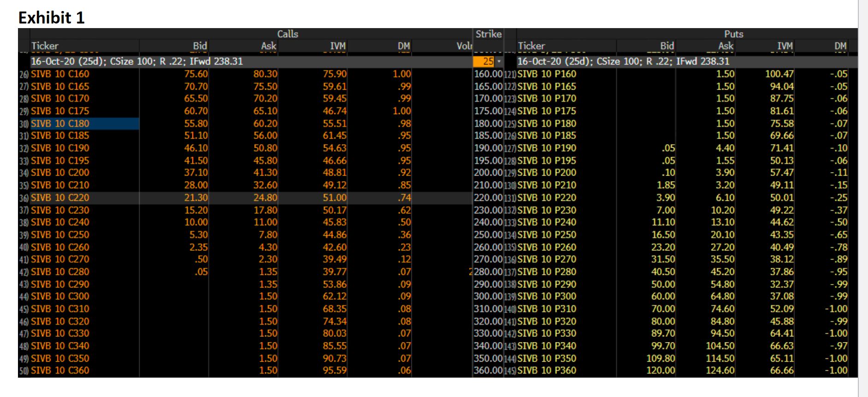Select the Calls 16-Oct-20 expiry row
Image resolution: width=868 pixels, height=397 pixels.
251,62
